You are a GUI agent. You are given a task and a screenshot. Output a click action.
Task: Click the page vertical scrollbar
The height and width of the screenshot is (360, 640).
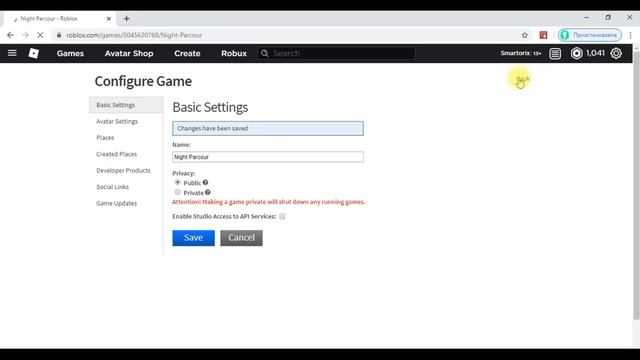(x=636, y=186)
